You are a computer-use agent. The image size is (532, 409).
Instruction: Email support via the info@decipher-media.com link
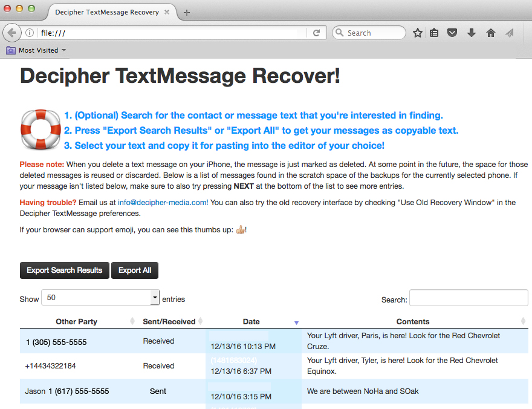tap(162, 202)
